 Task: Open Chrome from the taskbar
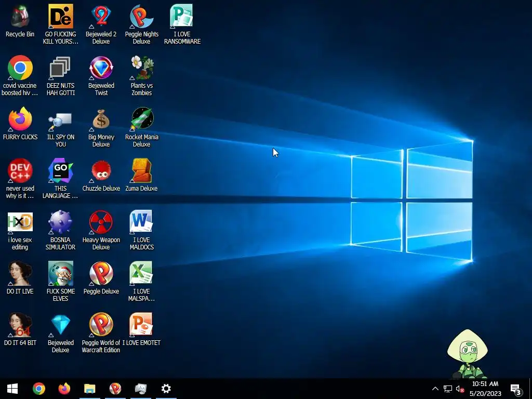pyautogui.click(x=39, y=389)
